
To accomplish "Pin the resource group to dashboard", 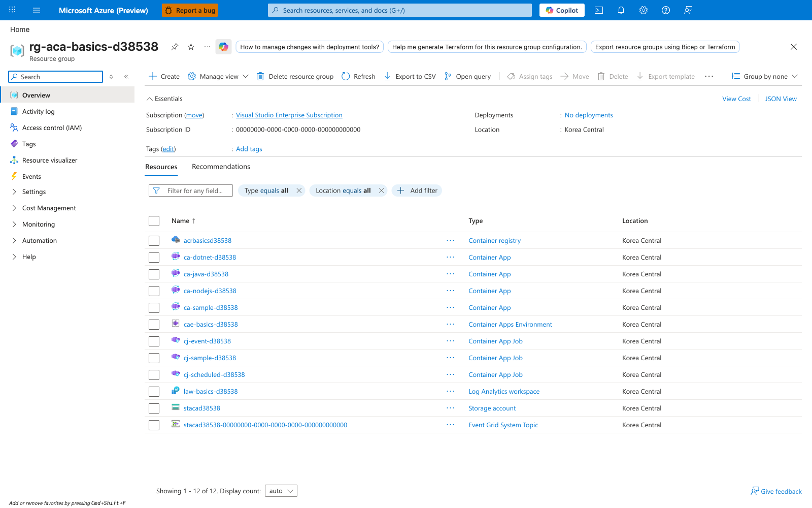I will pyautogui.click(x=175, y=47).
